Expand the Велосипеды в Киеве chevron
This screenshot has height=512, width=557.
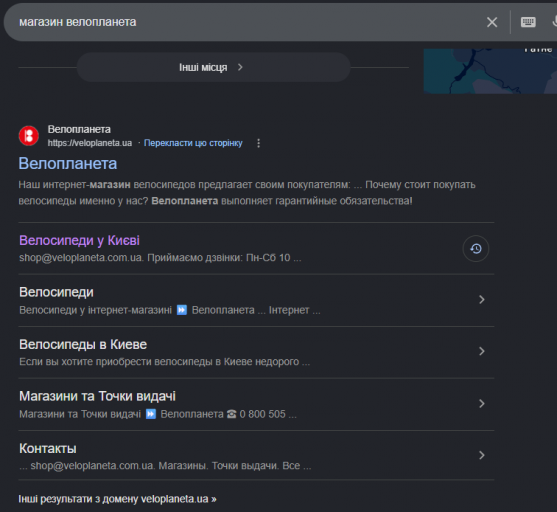coord(482,351)
